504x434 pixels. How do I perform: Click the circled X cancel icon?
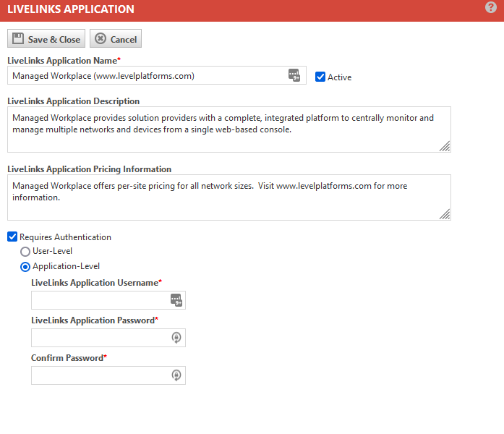tap(101, 38)
